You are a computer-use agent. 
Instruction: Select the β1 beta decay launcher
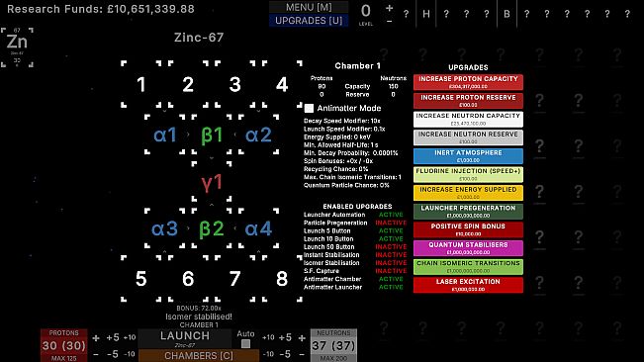tap(212, 135)
